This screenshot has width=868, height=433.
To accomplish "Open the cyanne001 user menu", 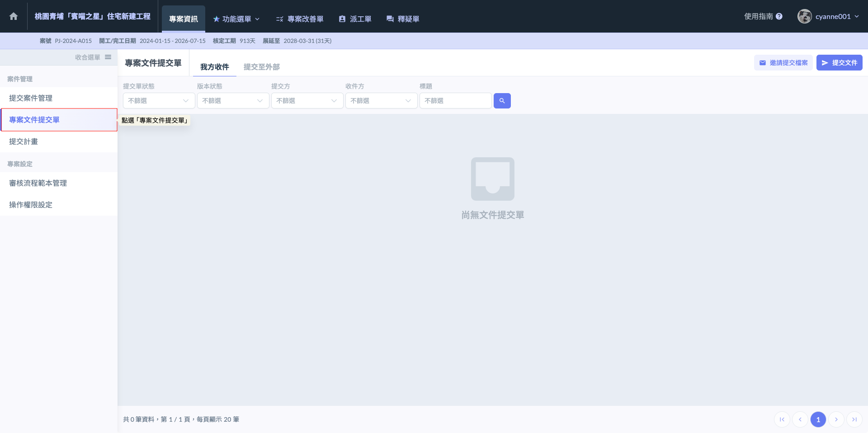I will [829, 16].
